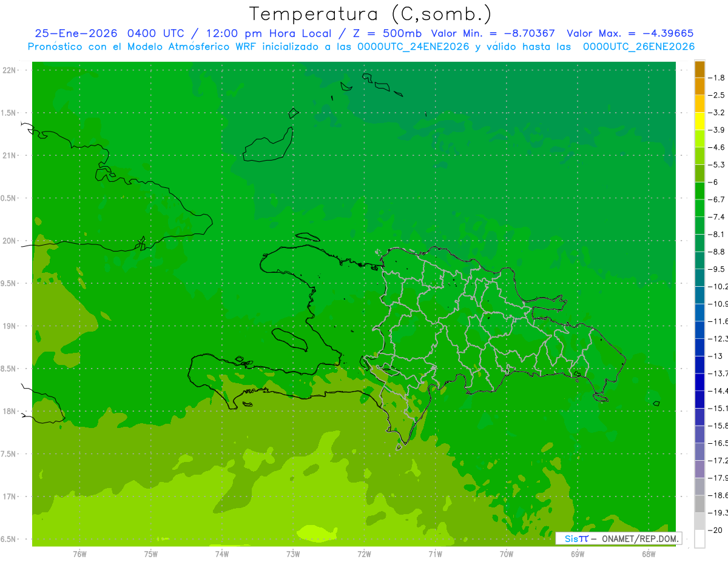Click the longitude label "72W"
728x562 pixels.
tap(364, 554)
